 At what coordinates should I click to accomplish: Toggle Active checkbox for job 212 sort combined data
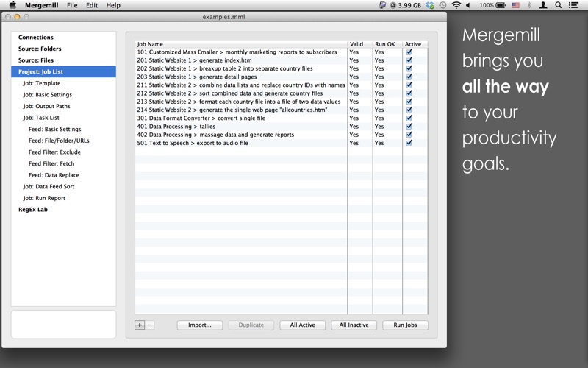(409, 93)
